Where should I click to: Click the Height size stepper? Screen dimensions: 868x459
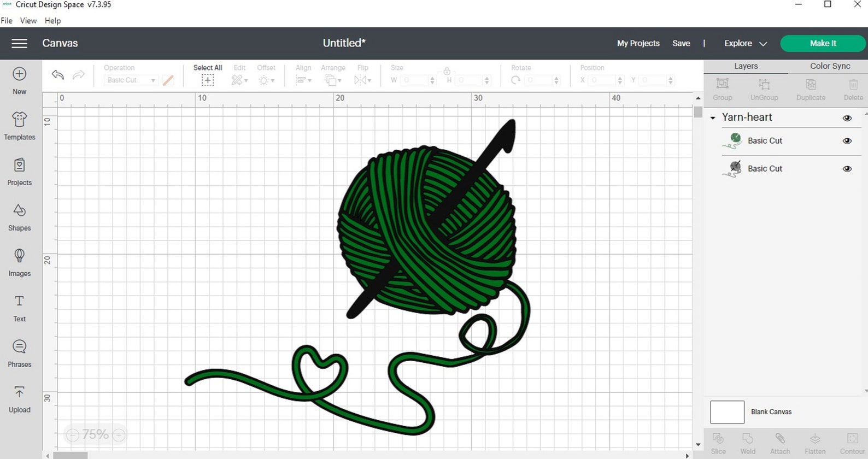pyautogui.click(x=486, y=80)
